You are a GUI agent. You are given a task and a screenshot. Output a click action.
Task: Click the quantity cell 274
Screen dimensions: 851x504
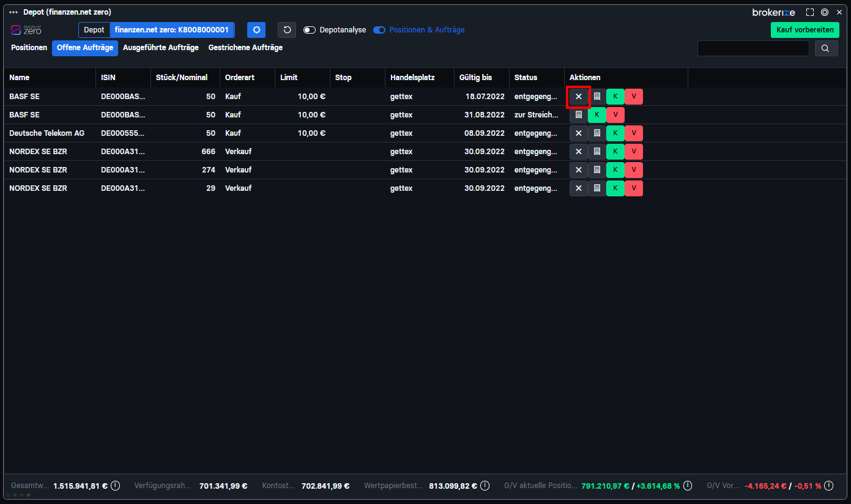coord(185,170)
